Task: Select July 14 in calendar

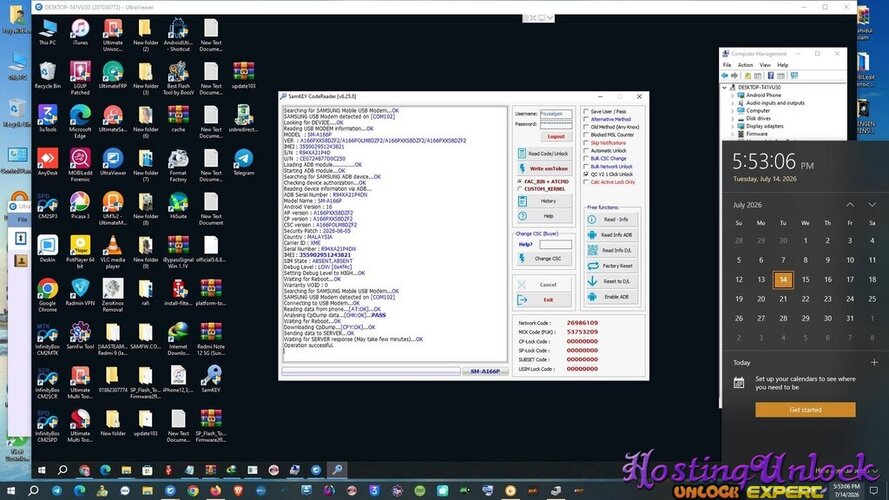Action: tap(783, 279)
